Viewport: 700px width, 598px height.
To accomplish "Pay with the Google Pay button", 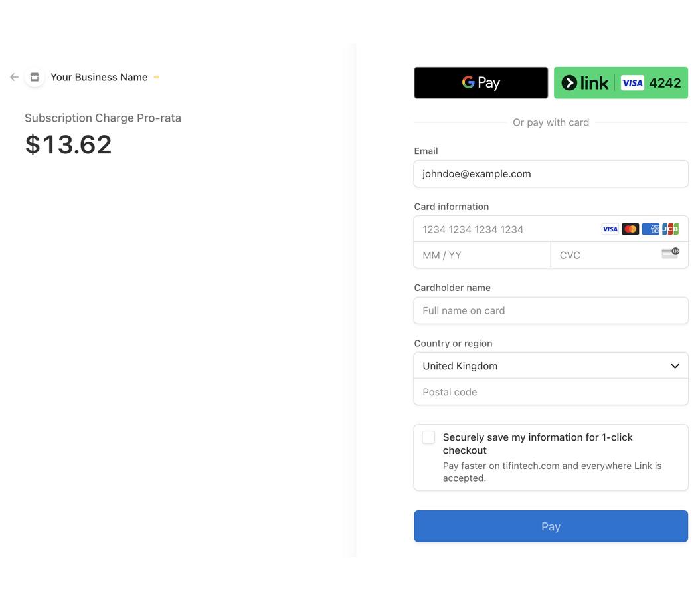I will tap(481, 82).
